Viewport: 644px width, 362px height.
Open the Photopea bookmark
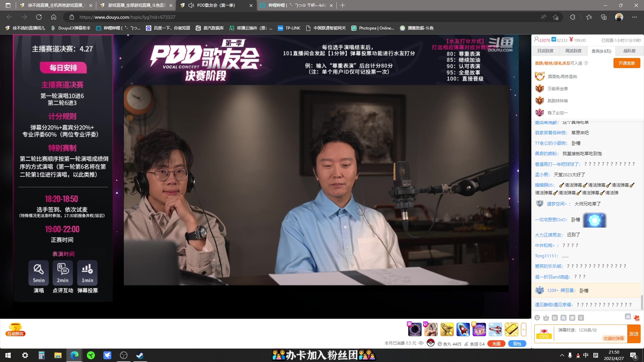(373, 28)
